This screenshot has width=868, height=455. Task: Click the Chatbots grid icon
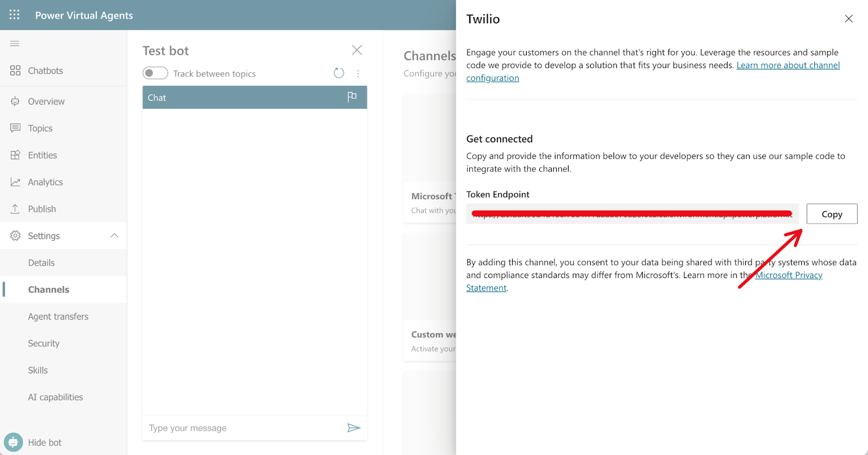(15, 71)
